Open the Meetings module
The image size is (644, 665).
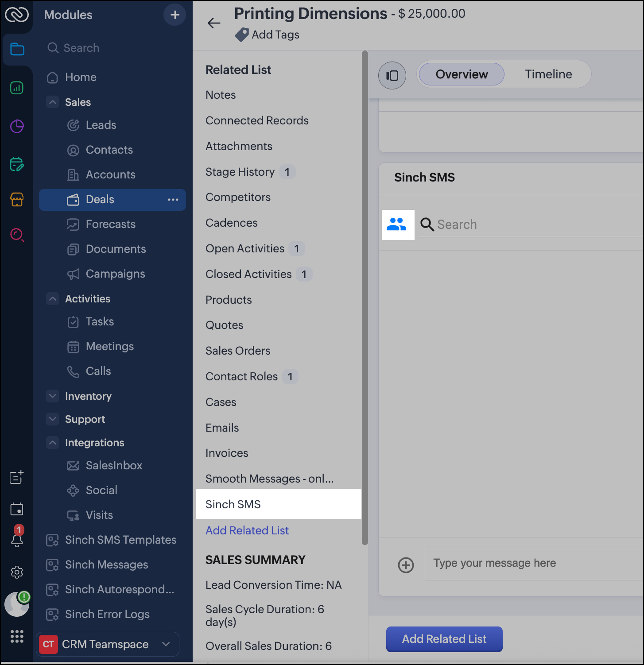[110, 346]
